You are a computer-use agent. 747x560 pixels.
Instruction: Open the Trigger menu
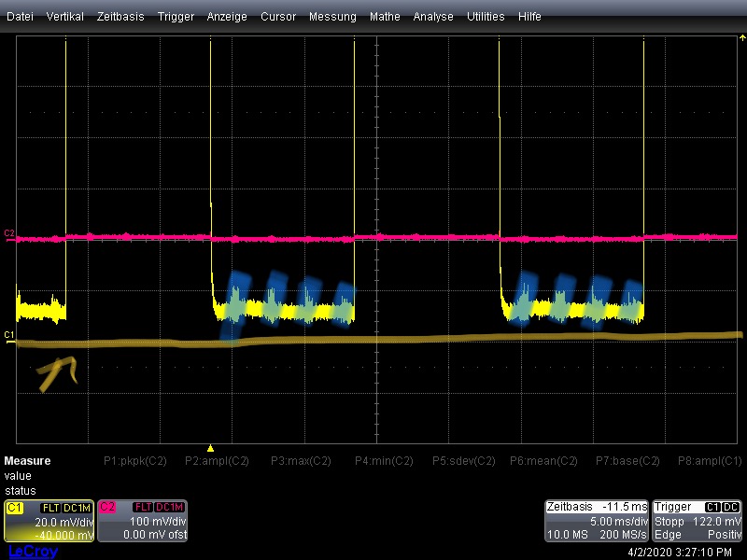coord(176,17)
